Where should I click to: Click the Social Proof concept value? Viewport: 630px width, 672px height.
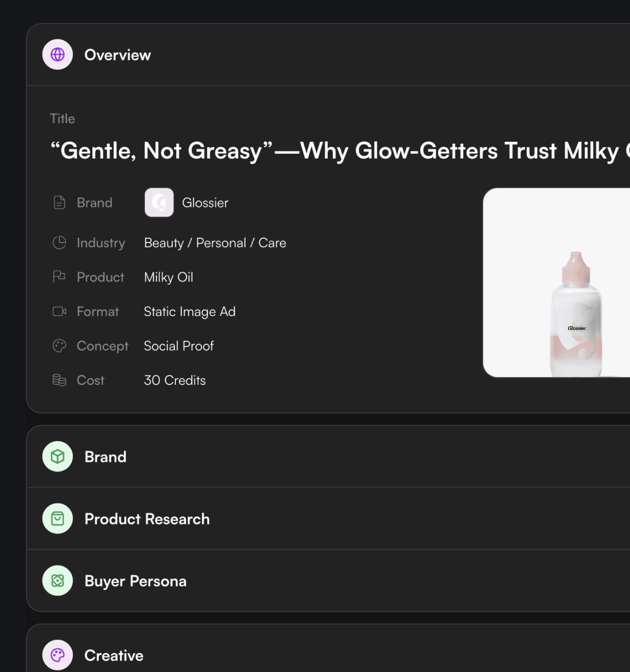click(x=178, y=345)
